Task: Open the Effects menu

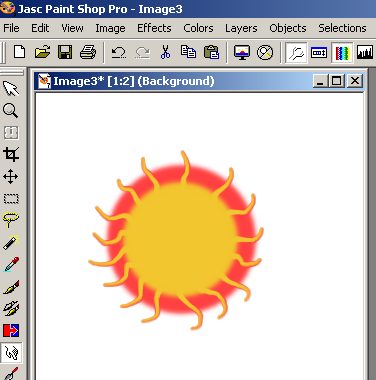Action: 154,28
